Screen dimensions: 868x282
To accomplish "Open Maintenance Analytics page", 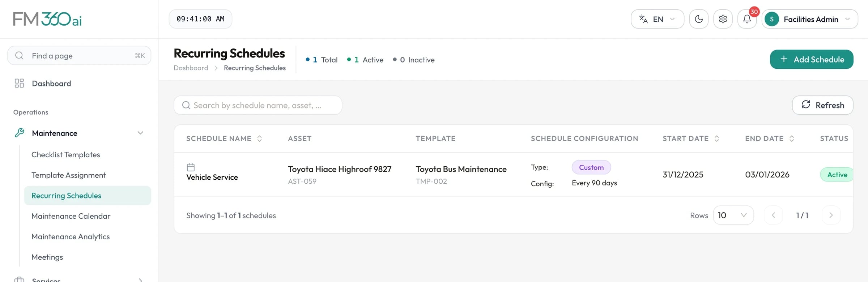I will click(70, 236).
